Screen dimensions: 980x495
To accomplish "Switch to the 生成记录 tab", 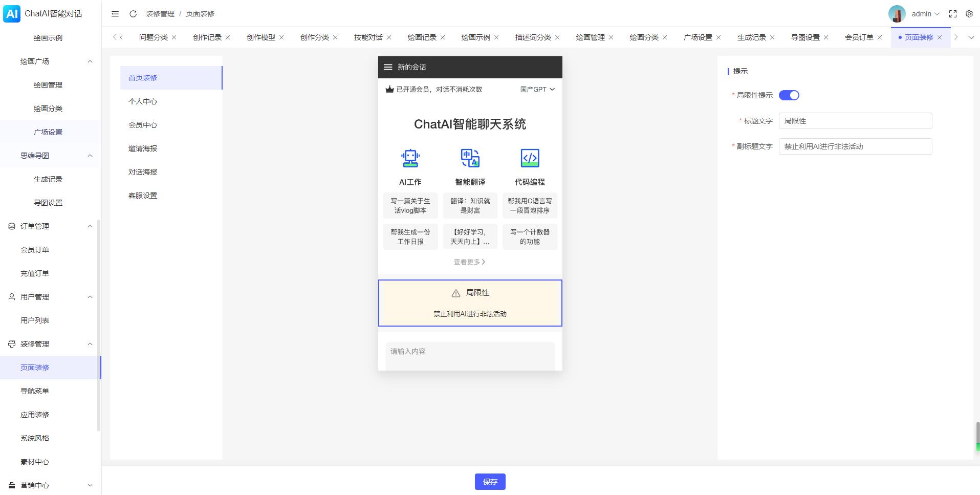I will (x=751, y=37).
